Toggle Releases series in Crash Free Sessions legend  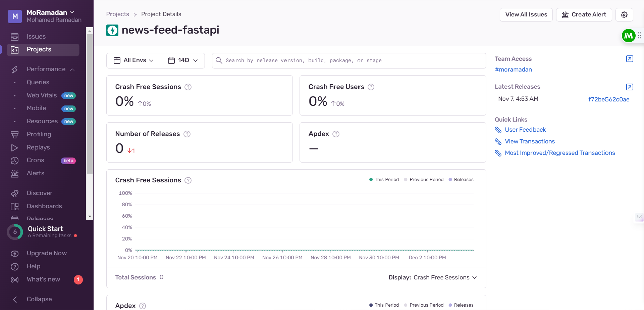(x=461, y=180)
